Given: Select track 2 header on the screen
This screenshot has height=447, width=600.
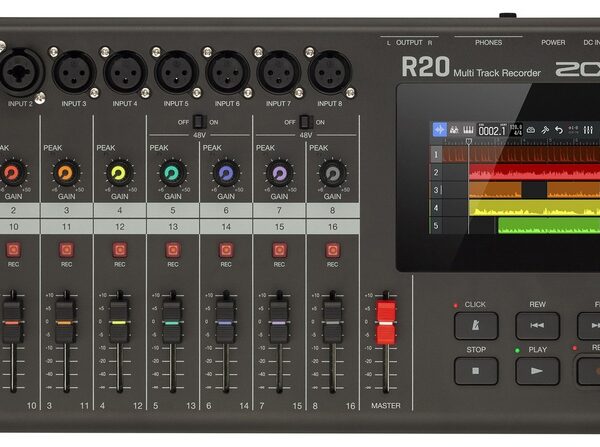Looking at the screenshot, I should click(436, 172).
